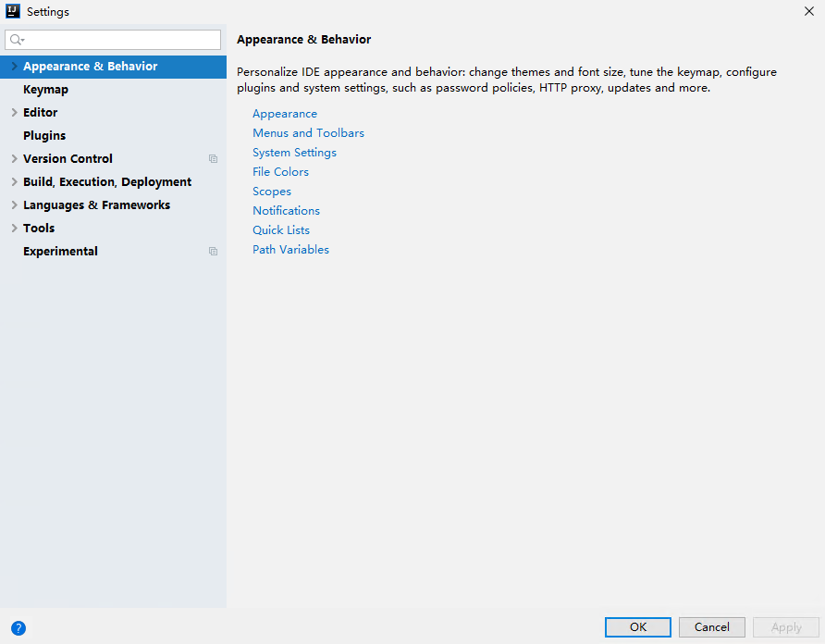Screen dimensions: 825x644
Task: Select Keymap in the settings tree
Action: 113,90
